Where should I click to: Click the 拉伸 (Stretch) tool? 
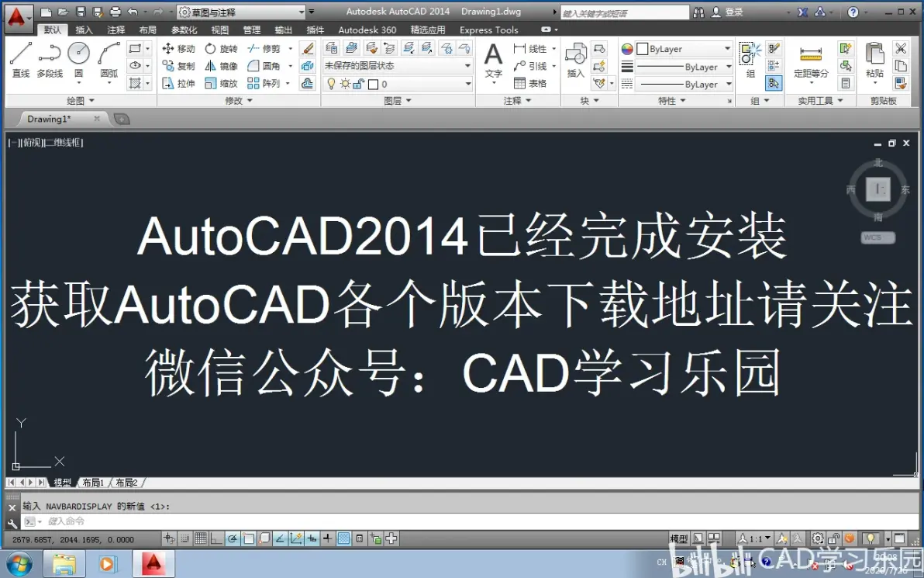(178, 84)
